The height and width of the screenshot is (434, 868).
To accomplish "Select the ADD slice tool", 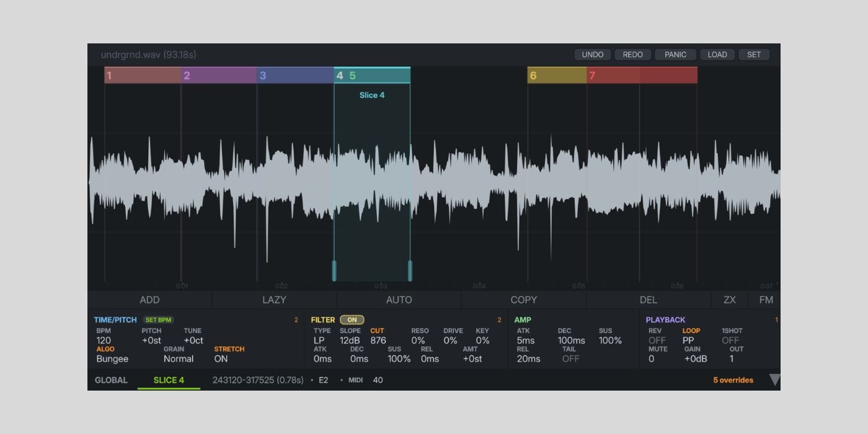I will coord(149,300).
